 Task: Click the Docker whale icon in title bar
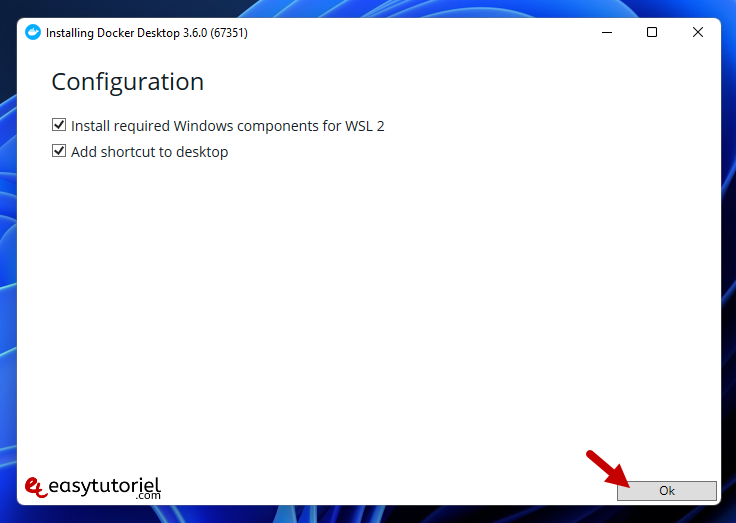[33, 32]
